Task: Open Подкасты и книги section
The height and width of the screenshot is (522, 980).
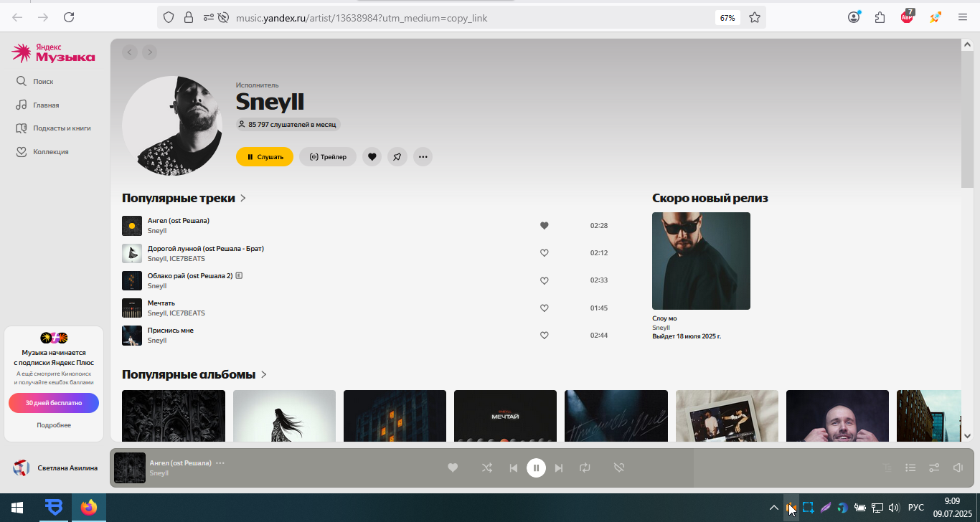Action: [x=53, y=128]
